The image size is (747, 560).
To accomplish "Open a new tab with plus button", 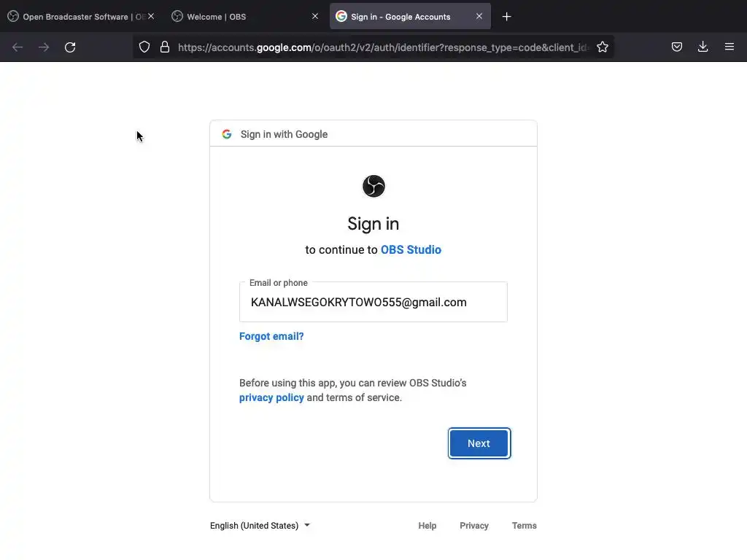I will [507, 17].
